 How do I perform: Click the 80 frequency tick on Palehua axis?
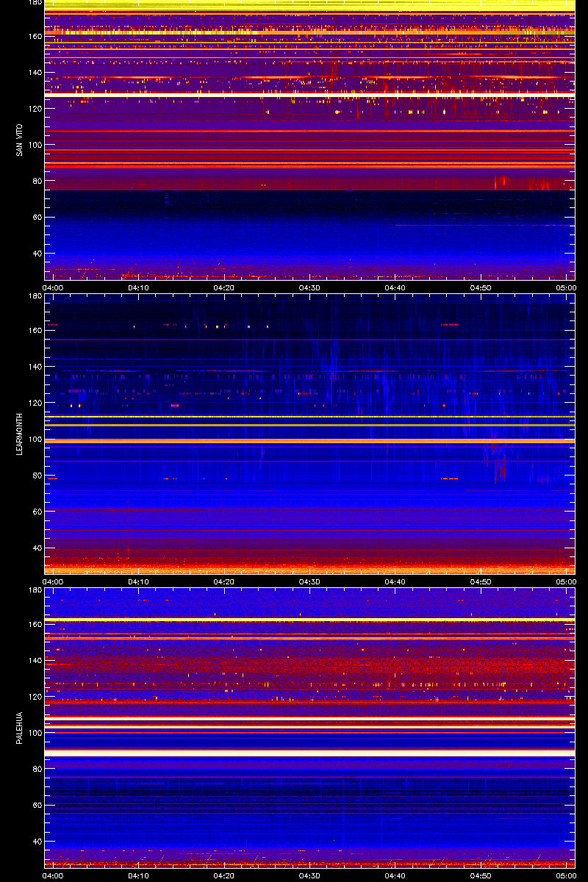[37, 770]
